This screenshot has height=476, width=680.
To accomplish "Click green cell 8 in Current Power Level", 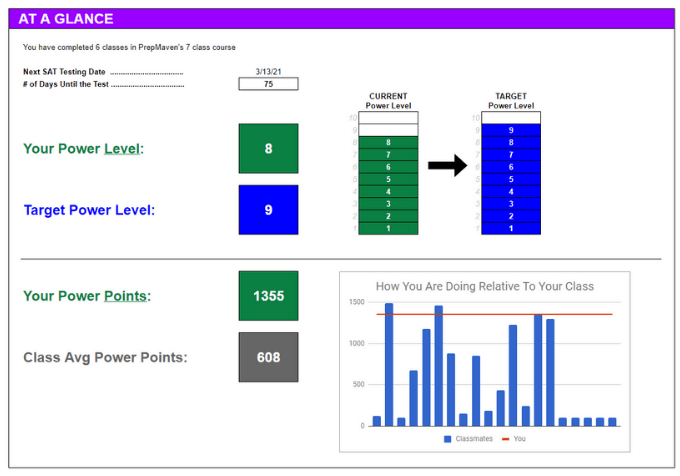I will (388, 143).
